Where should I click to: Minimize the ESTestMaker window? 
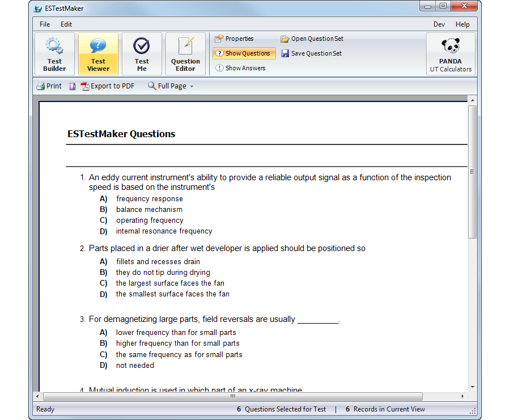[x=428, y=6]
